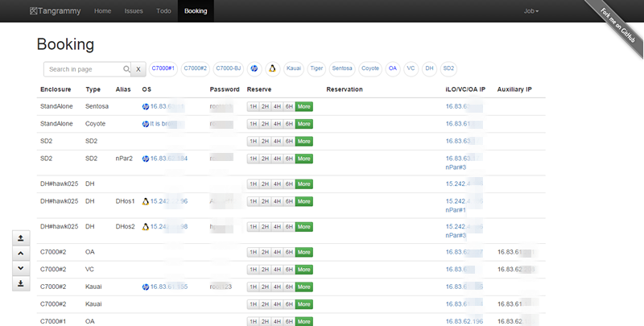Filter by Sentosa pill
Image resolution: width=644 pixels, height=326 pixels.
(x=342, y=68)
